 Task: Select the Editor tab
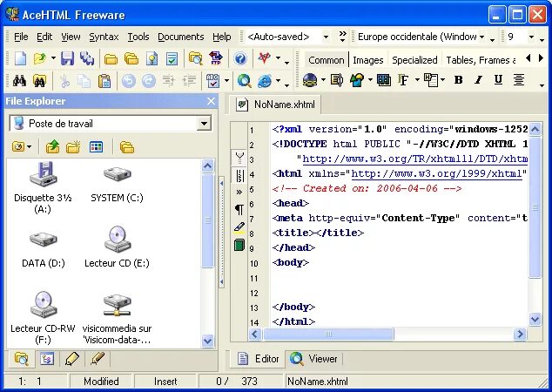[258, 359]
